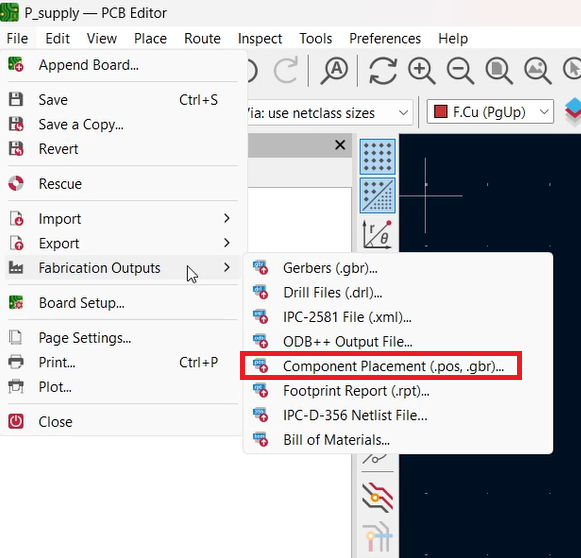Open the File menu
Image resolution: width=581 pixels, height=558 pixels.
[17, 39]
